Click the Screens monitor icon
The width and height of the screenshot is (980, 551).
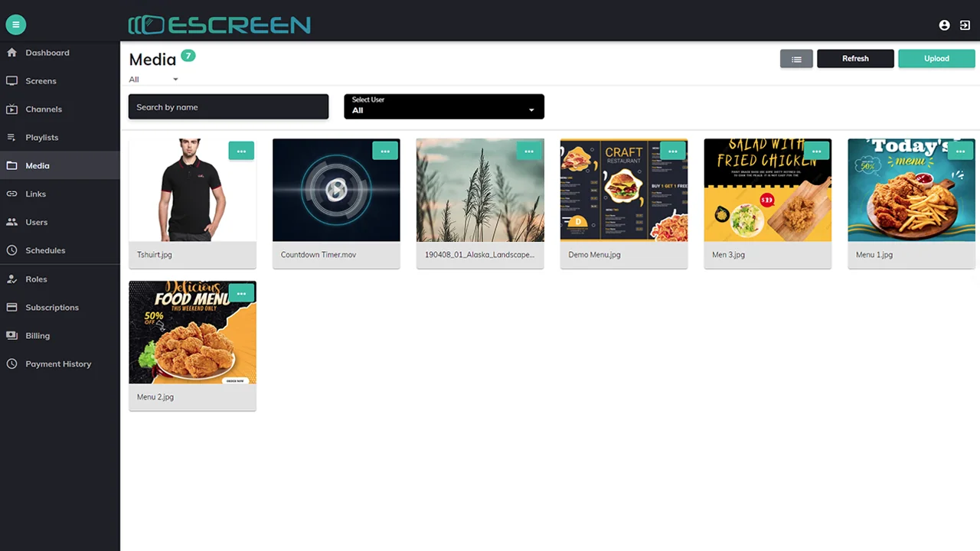[x=11, y=81]
